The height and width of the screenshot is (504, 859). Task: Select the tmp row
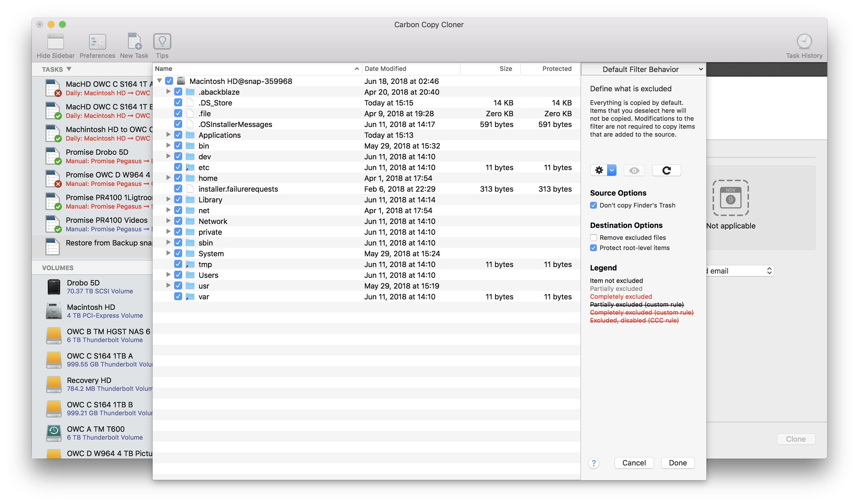click(367, 264)
